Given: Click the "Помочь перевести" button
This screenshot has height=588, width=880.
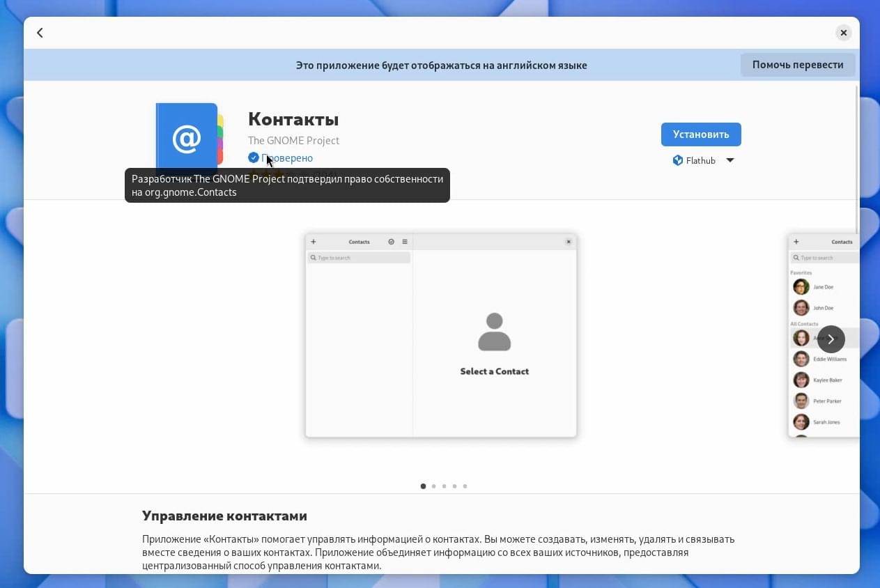Looking at the screenshot, I should click(798, 65).
